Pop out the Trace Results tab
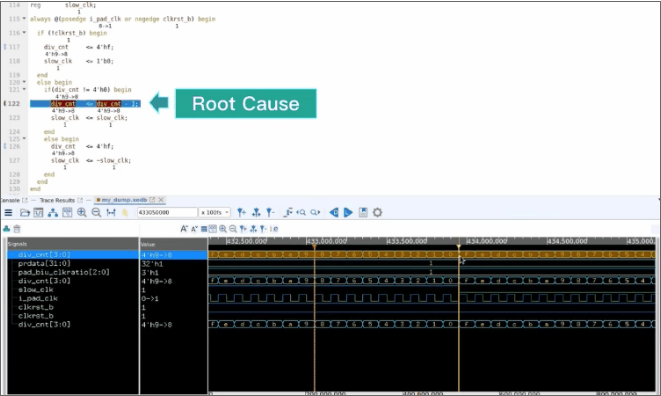This screenshot has width=661, height=396. [80, 200]
